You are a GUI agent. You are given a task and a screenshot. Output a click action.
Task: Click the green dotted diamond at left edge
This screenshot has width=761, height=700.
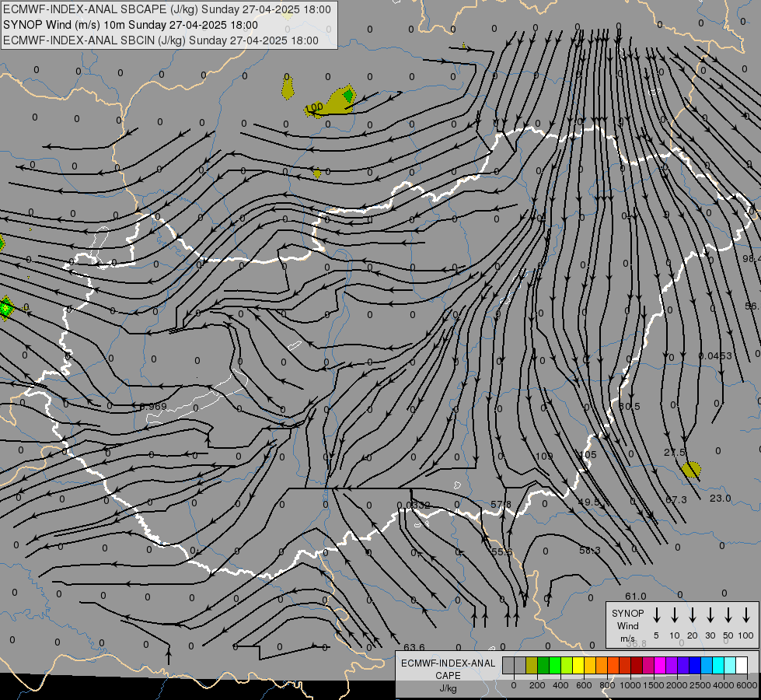[5, 308]
